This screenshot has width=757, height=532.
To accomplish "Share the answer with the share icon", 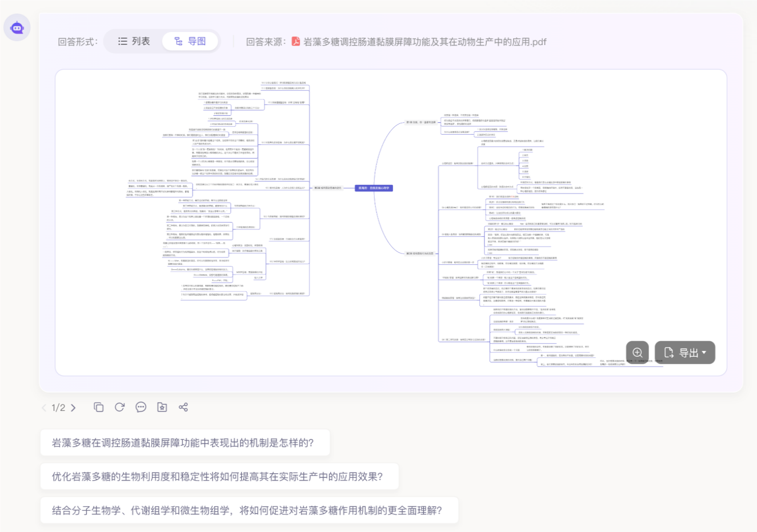I will click(x=183, y=407).
